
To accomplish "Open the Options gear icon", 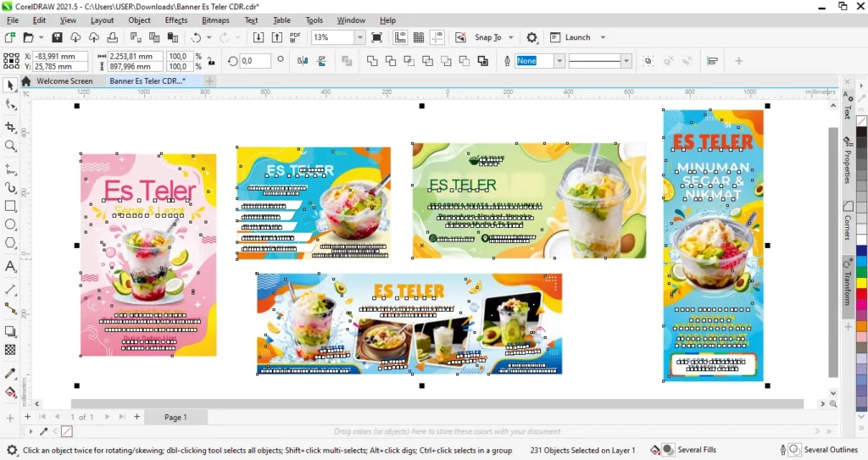I will coord(531,37).
